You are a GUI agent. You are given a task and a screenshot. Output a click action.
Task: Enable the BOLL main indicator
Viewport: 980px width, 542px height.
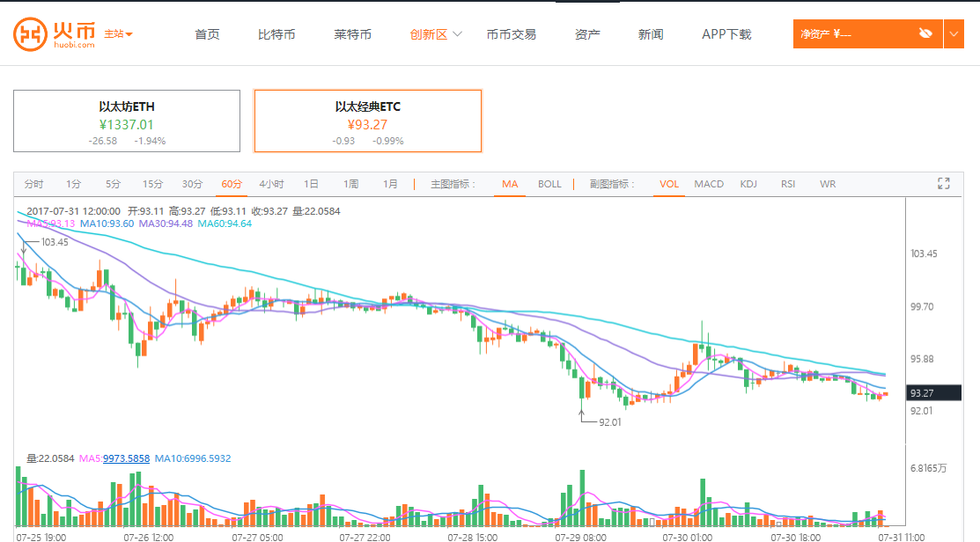pyautogui.click(x=549, y=184)
